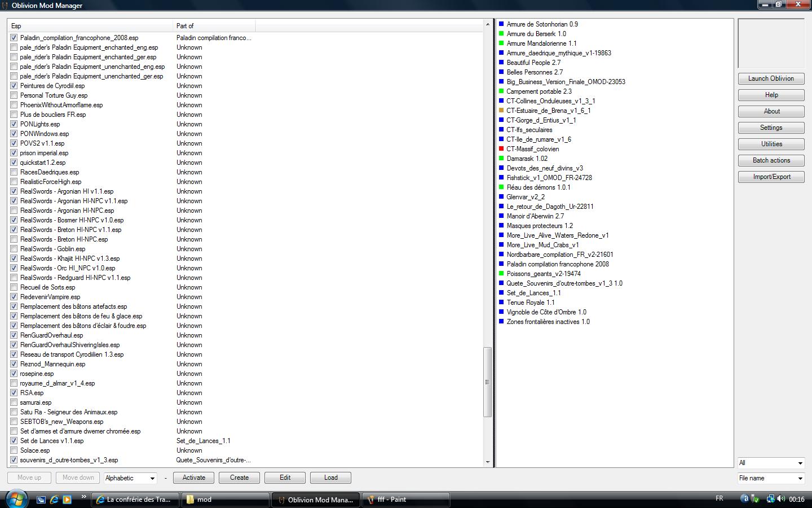Disable PONLights.esp checkbox
Image resolution: width=812 pixels, height=508 pixels.
pyautogui.click(x=14, y=124)
